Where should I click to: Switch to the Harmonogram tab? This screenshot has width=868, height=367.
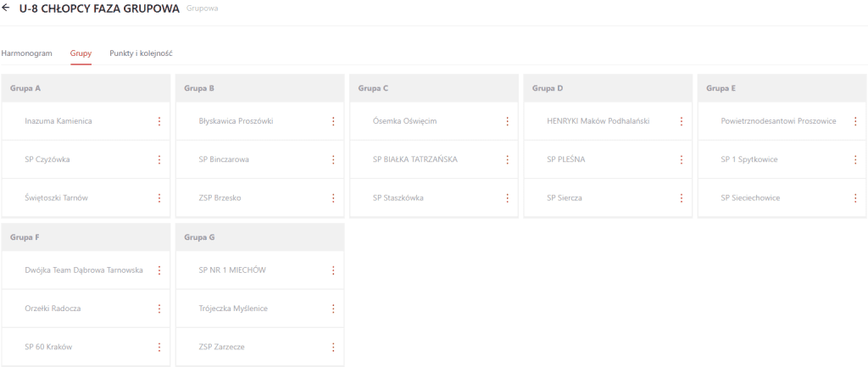[27, 53]
